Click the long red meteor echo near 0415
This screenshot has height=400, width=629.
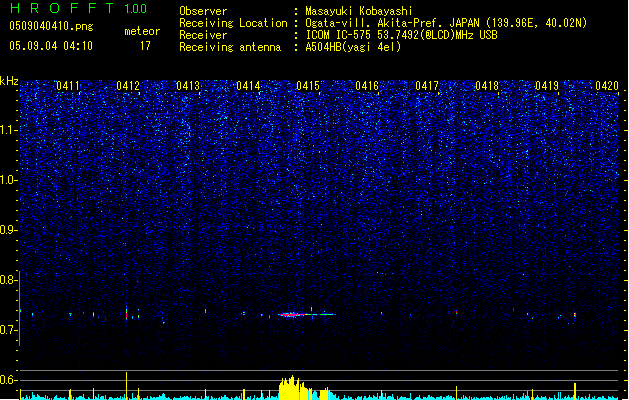coord(306,315)
